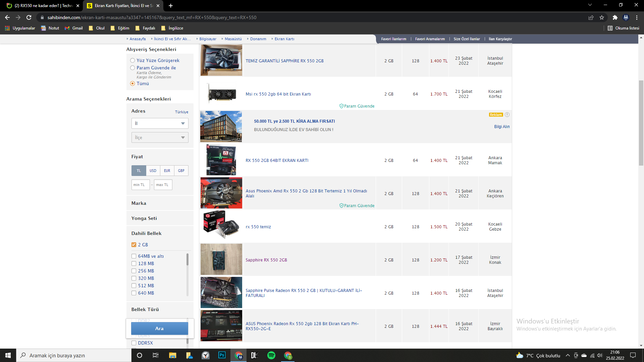Image resolution: width=644 pixels, height=362 pixels.
Task: Open the Sapphire RX 550 2GB listing link
Action: (x=266, y=260)
